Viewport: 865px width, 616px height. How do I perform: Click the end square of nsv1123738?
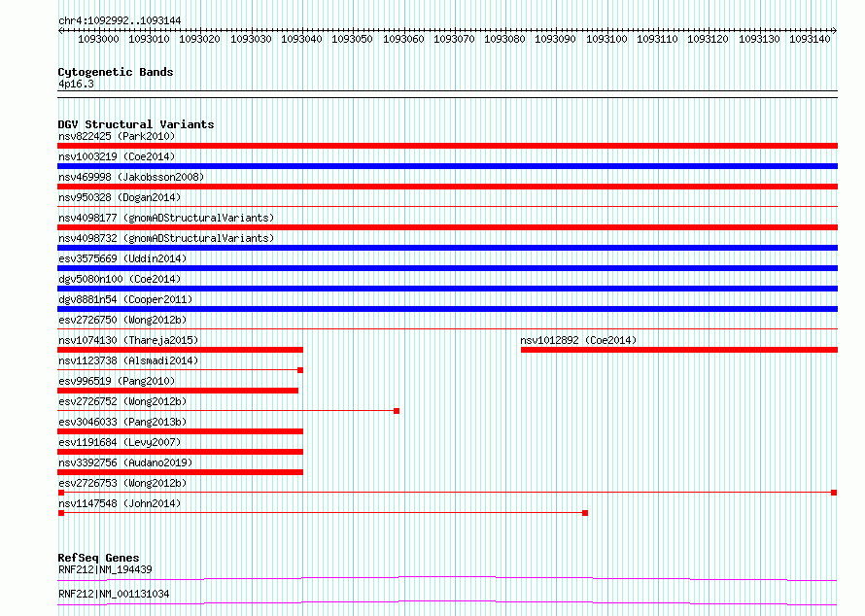(300, 370)
